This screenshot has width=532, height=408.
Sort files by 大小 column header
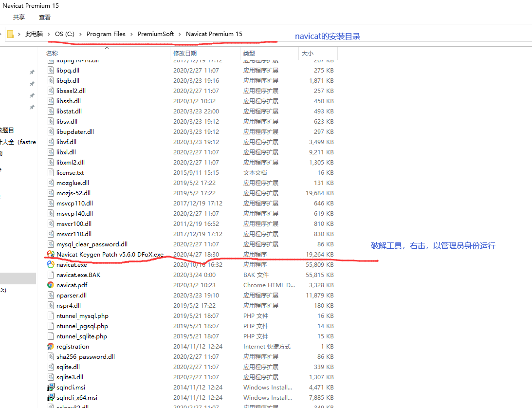(308, 53)
